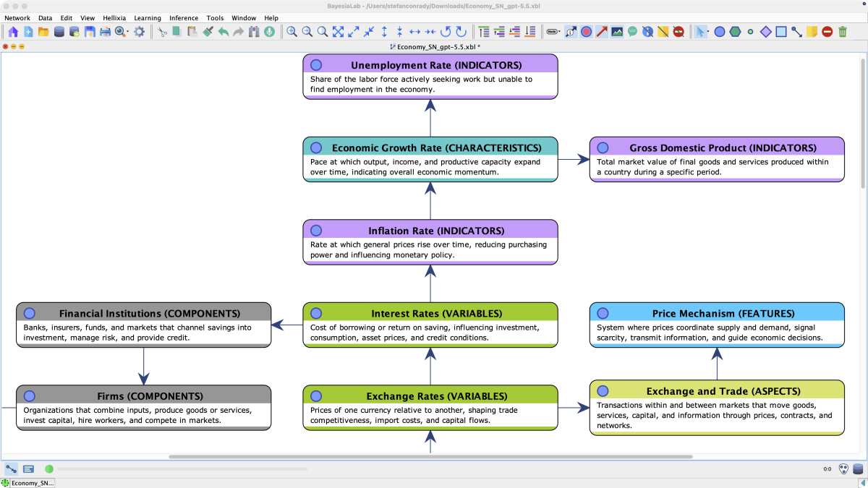This screenshot has width=868, height=488.
Task: Click the Zoom In magnifier
Action: [292, 32]
